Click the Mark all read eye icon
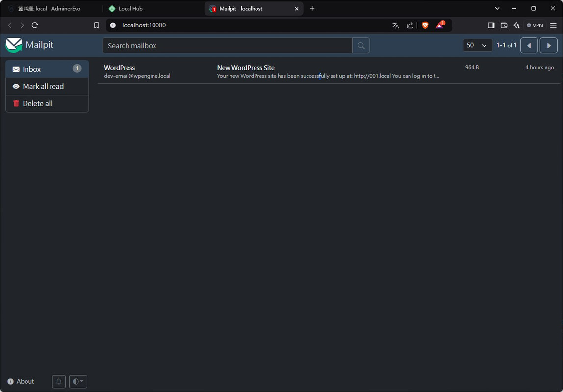Viewport: 563px width, 392px height. [16, 86]
